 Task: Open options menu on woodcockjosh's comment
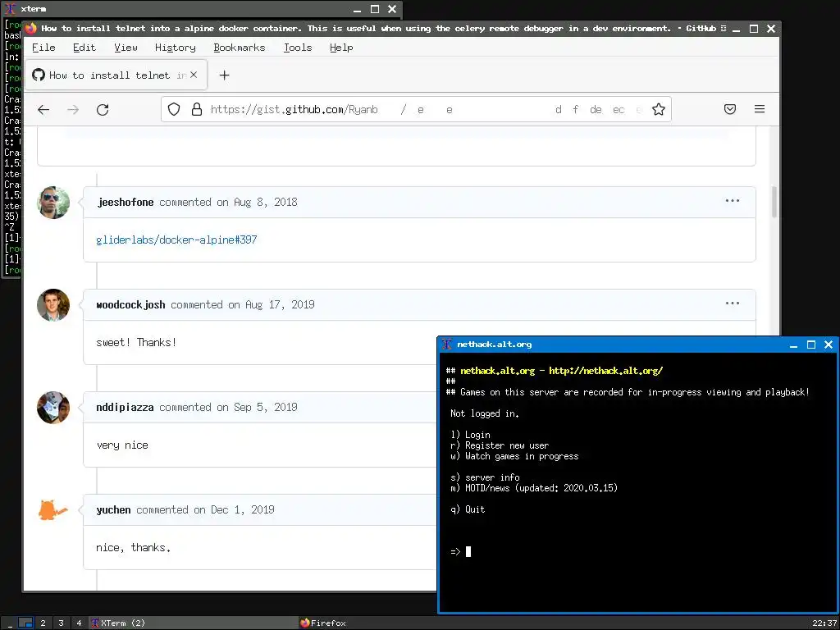pos(733,304)
